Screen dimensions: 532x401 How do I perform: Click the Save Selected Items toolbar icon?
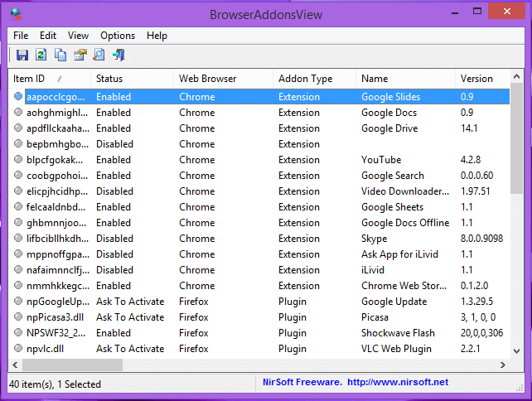coord(22,55)
